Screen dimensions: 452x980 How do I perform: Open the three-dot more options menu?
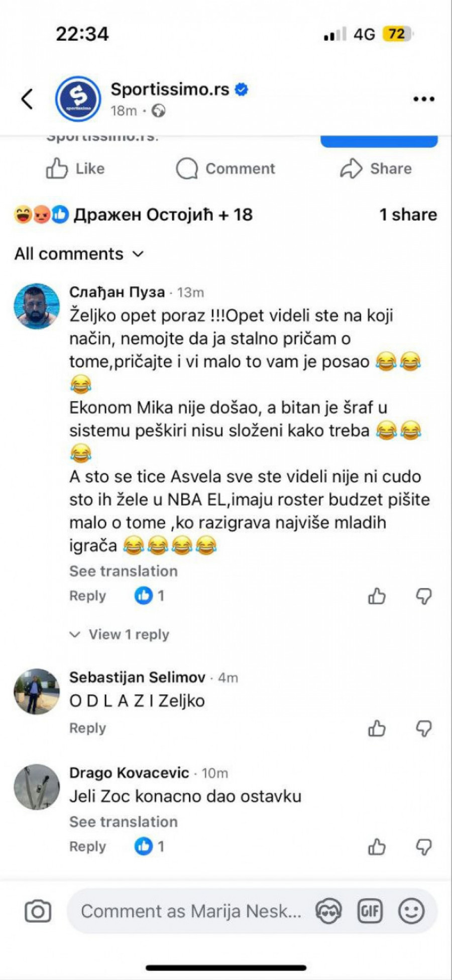(x=423, y=99)
